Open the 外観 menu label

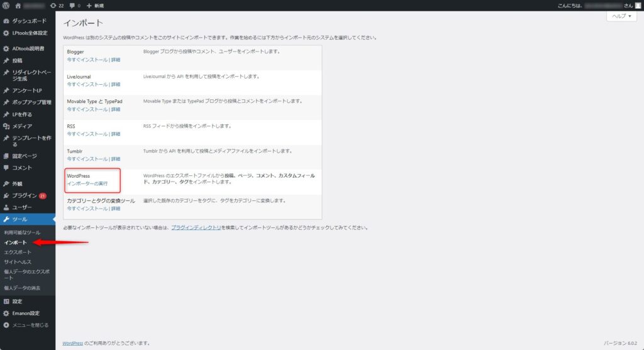point(17,184)
